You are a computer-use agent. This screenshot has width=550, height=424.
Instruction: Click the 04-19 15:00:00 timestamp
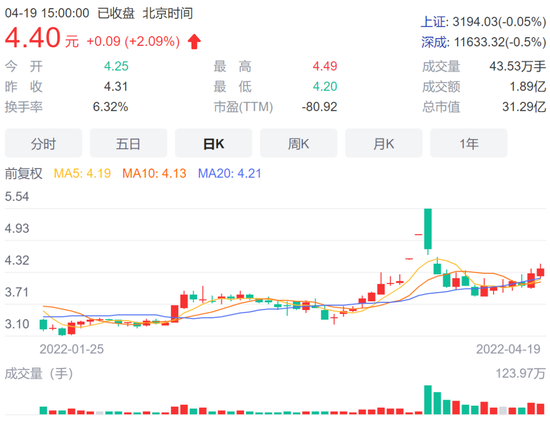[47, 13]
